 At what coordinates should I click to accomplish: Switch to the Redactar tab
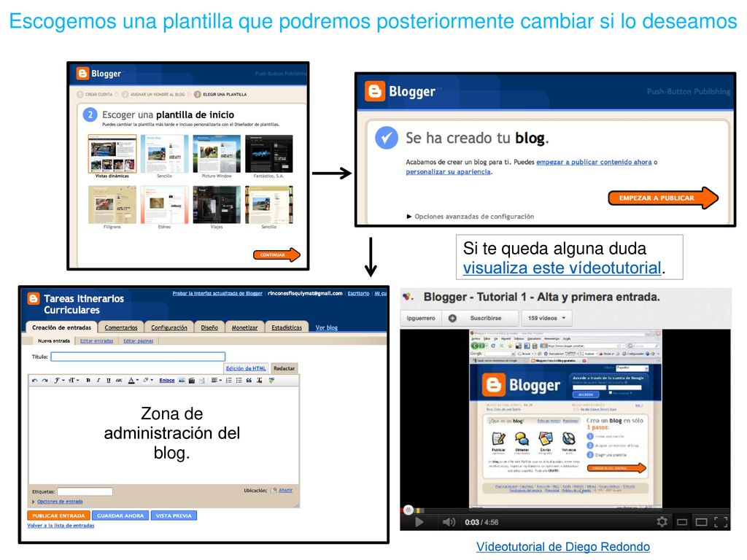click(285, 368)
